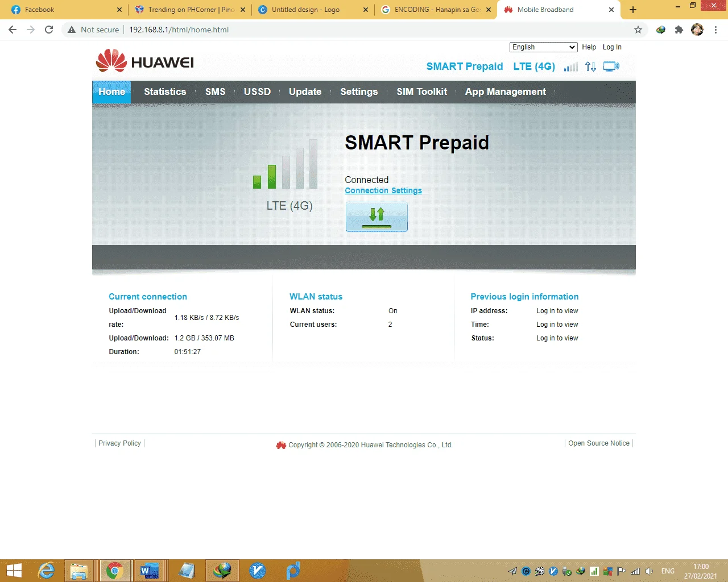
Task: Reload the page with the refresh icon
Action: point(49,30)
